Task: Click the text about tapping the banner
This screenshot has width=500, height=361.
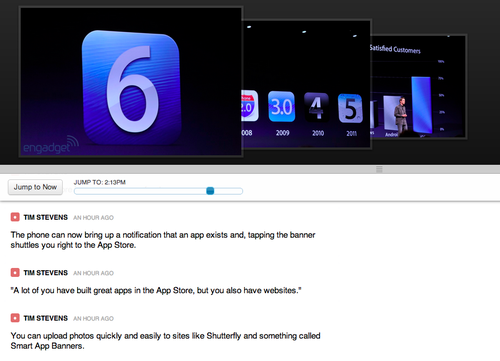Action: tap(163, 240)
